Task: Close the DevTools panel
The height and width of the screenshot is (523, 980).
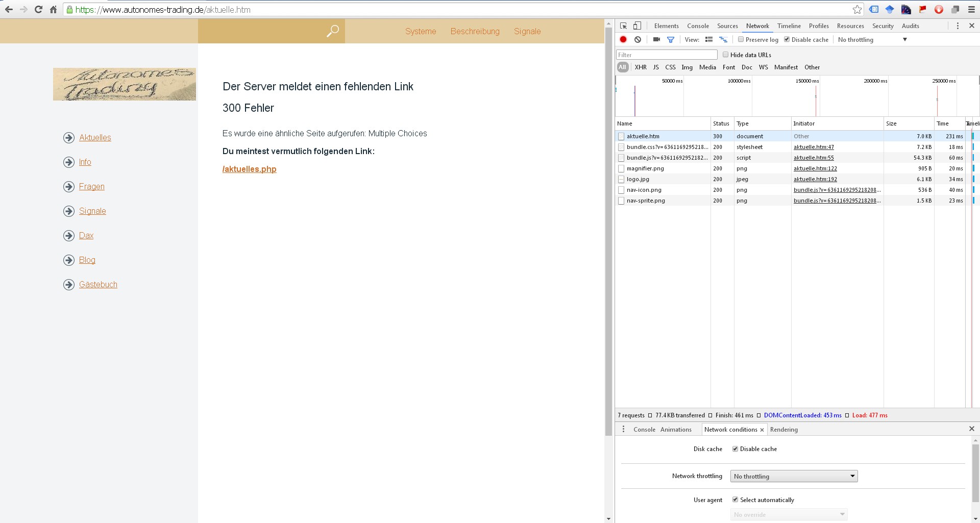Action: [x=971, y=26]
